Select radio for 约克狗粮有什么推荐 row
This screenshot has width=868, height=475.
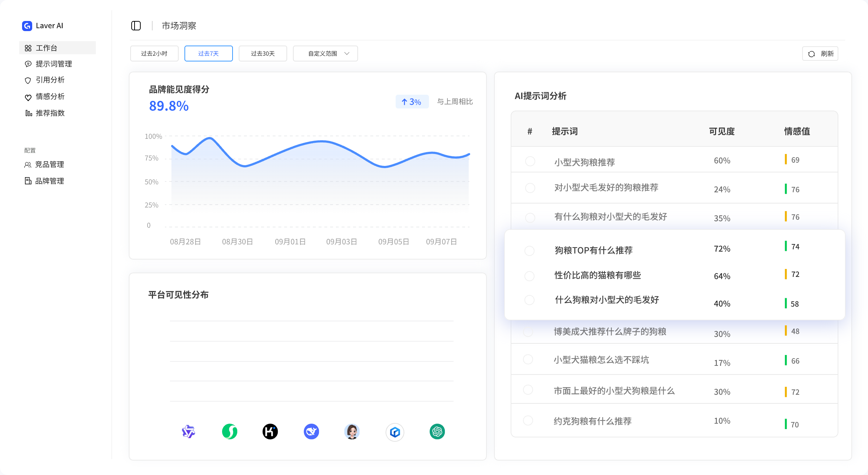point(528,420)
